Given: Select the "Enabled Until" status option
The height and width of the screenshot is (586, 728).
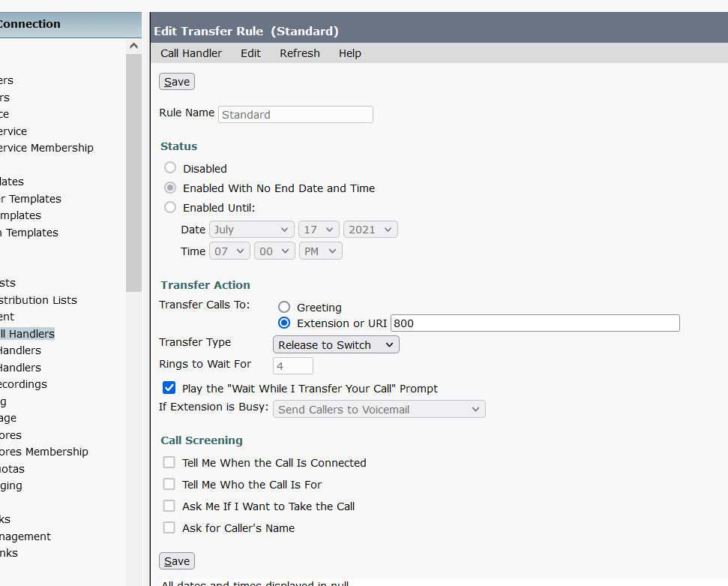Looking at the screenshot, I should tap(170, 207).
